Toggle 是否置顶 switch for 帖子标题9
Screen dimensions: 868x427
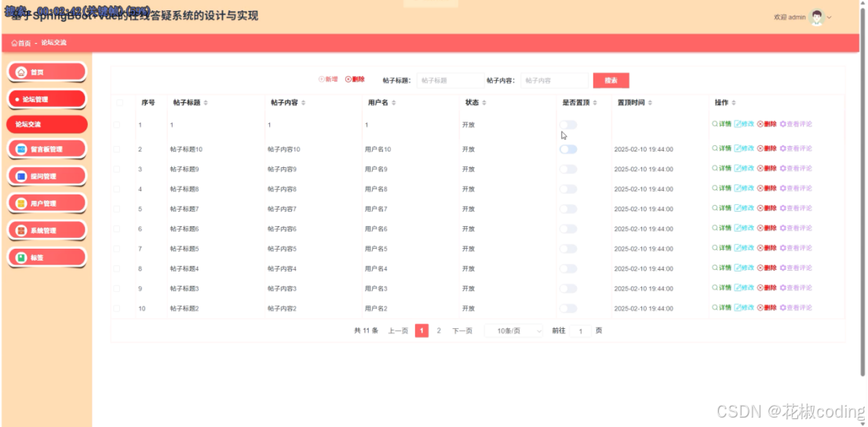click(x=568, y=169)
